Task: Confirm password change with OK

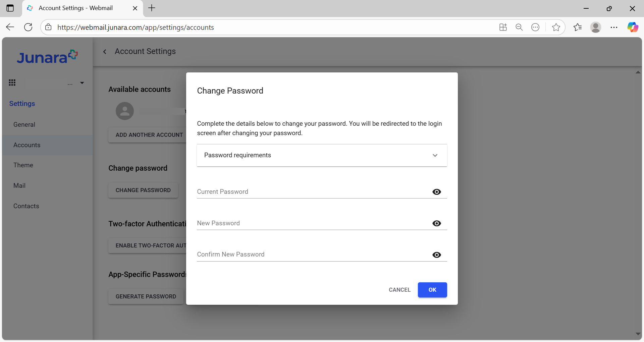Action: coord(432,290)
